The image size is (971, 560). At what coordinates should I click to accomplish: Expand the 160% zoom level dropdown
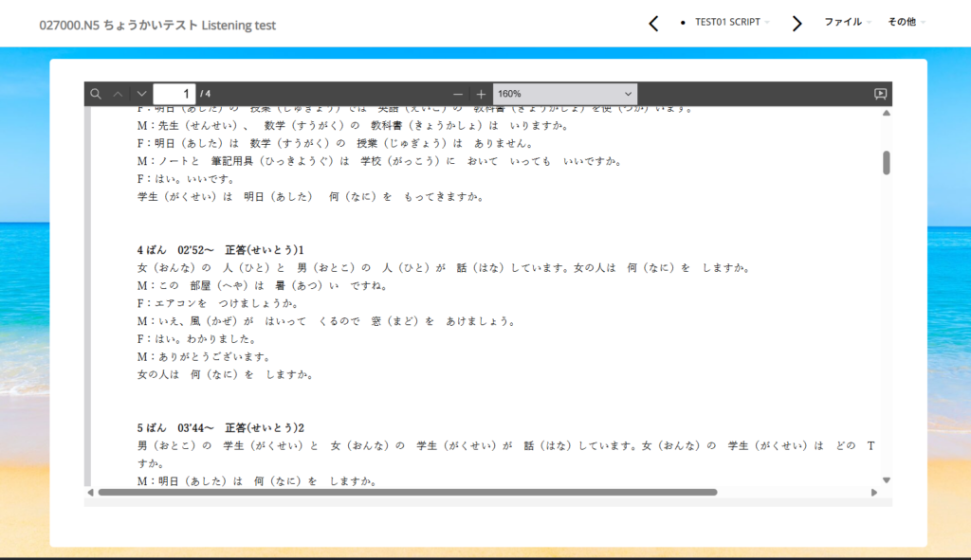point(565,94)
